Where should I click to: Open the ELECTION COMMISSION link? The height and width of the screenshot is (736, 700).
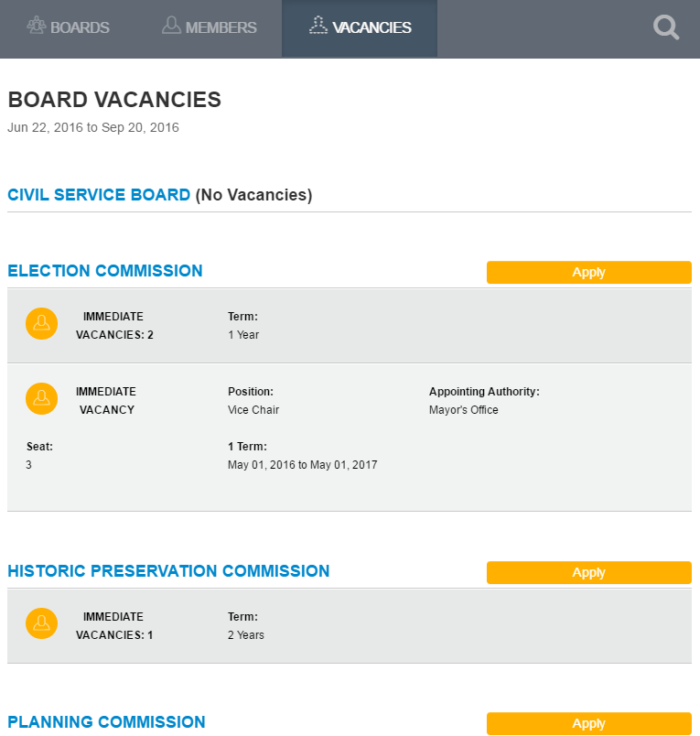pyautogui.click(x=104, y=271)
